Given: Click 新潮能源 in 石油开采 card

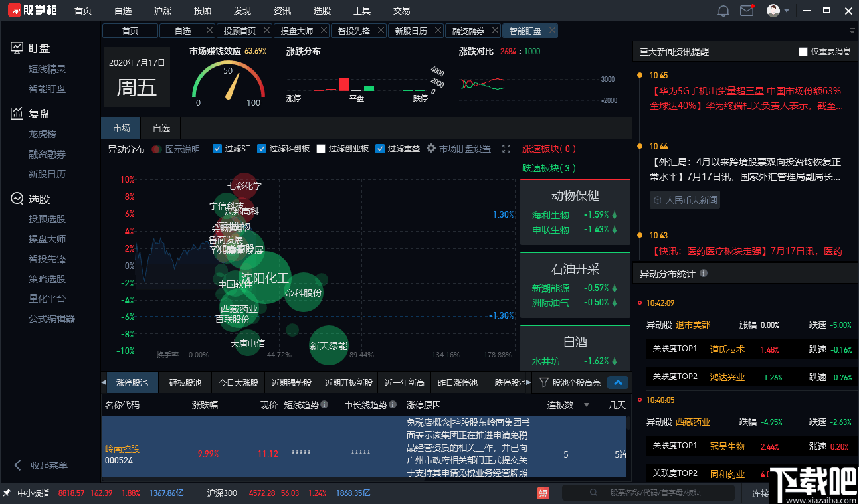Looking at the screenshot, I should click(x=551, y=288).
